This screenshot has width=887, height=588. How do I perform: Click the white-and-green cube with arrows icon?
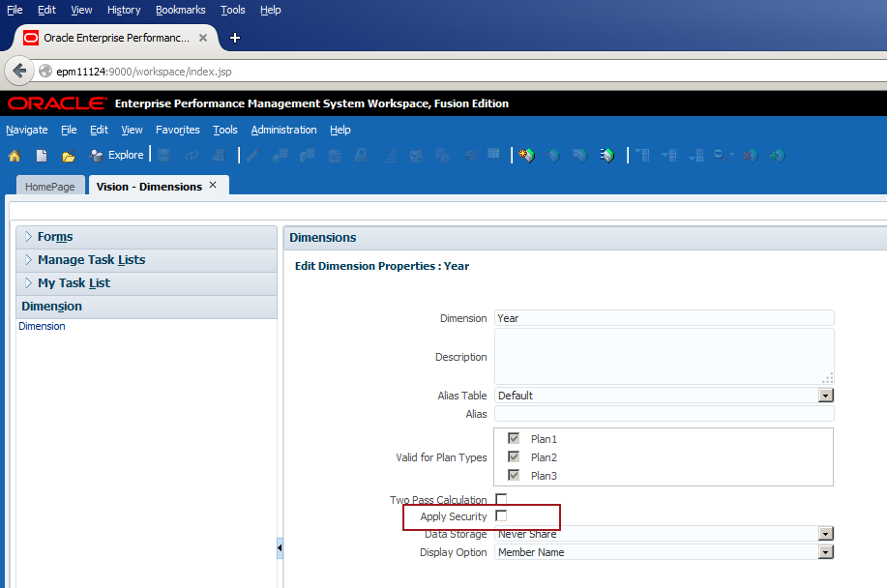tap(607, 156)
